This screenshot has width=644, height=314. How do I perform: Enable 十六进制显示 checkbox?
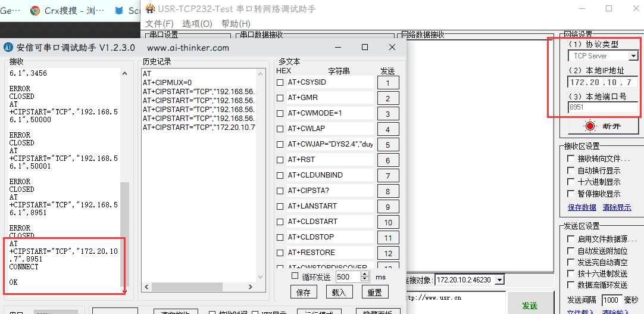click(571, 182)
